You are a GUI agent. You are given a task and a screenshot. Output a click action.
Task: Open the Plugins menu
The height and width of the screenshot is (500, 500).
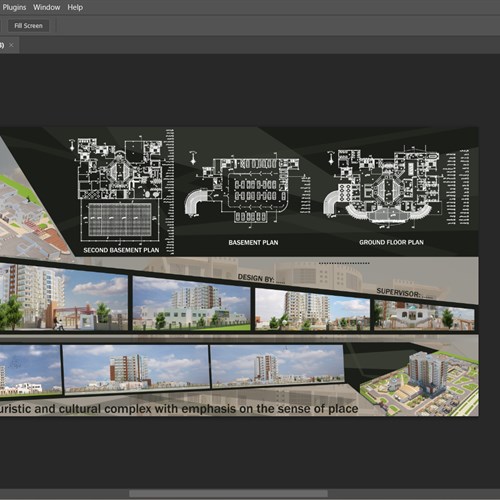(14, 7)
